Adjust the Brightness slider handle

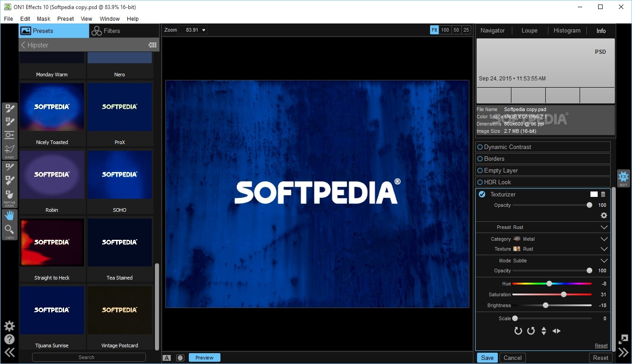coord(546,305)
